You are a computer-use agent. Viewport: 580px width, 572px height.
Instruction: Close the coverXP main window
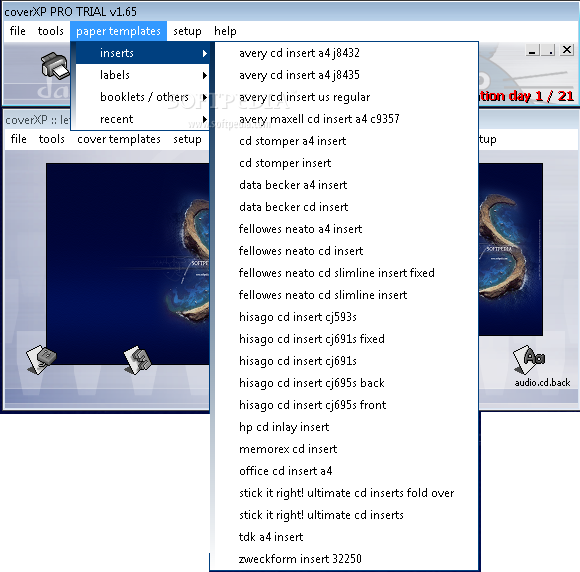(567, 50)
